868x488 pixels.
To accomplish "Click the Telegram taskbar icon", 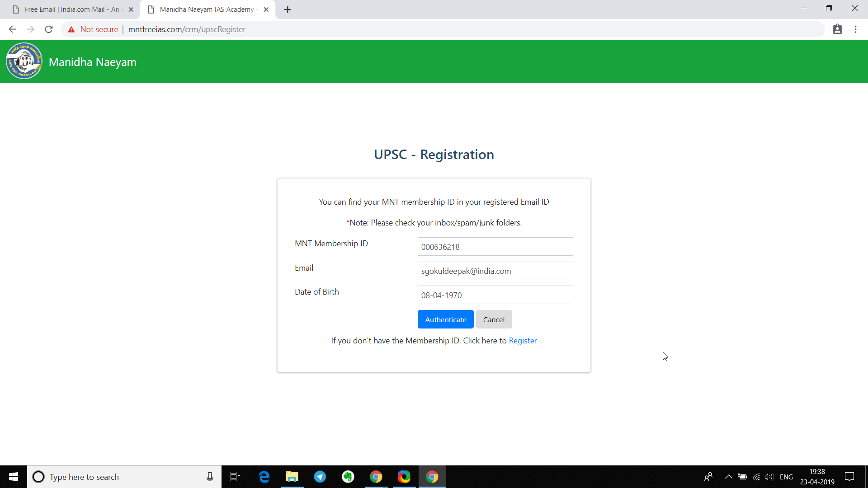I will 320,477.
